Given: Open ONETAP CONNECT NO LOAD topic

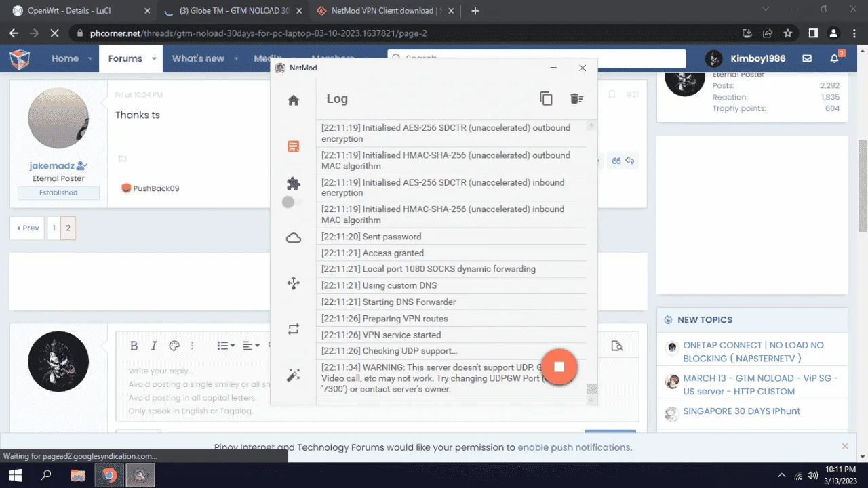Looking at the screenshot, I should point(753,351).
